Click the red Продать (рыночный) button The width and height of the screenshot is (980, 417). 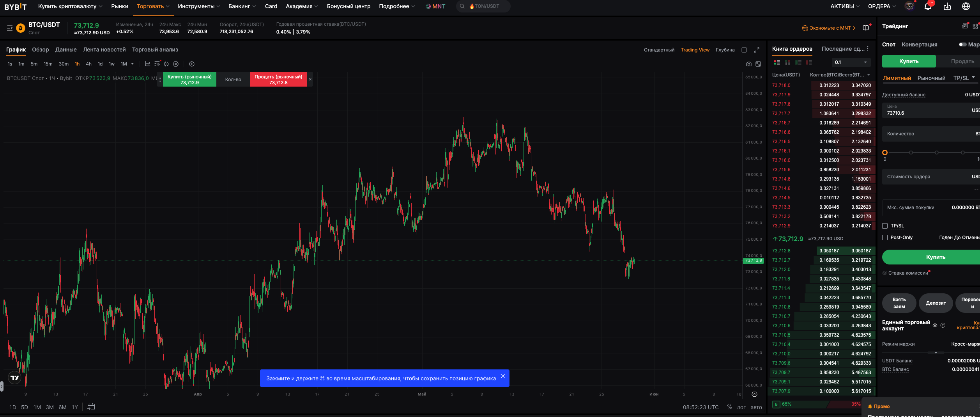(278, 79)
